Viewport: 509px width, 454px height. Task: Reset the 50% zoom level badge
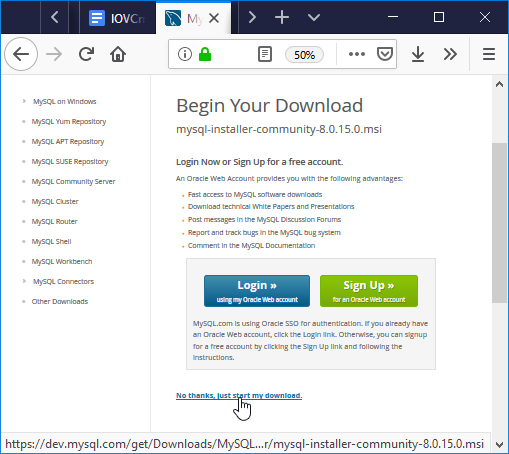[x=304, y=55]
